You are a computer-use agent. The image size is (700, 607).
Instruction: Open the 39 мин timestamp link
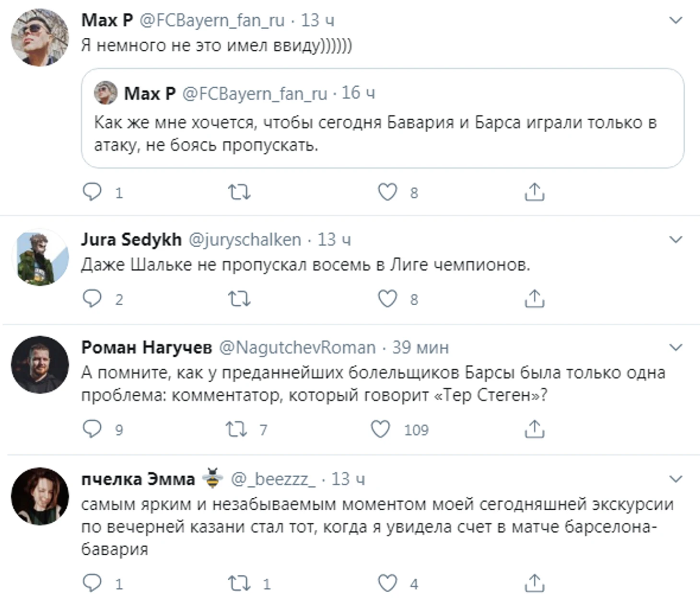click(x=420, y=347)
